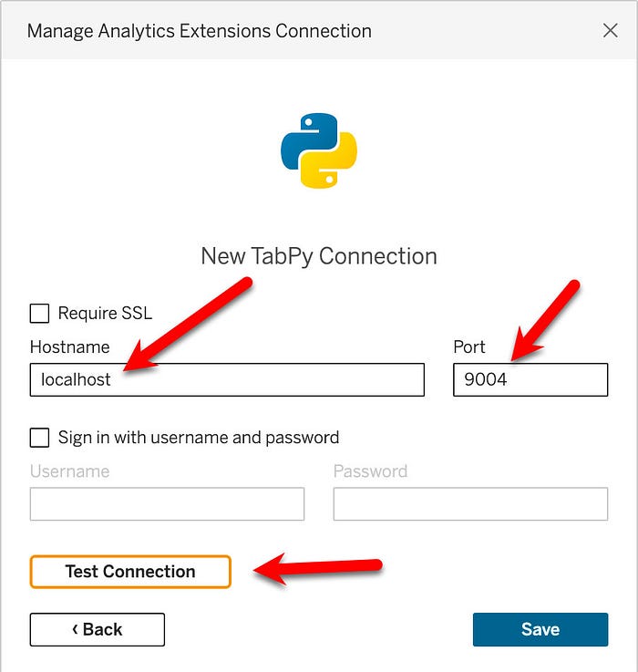Tick Sign in with username and password

click(39, 438)
